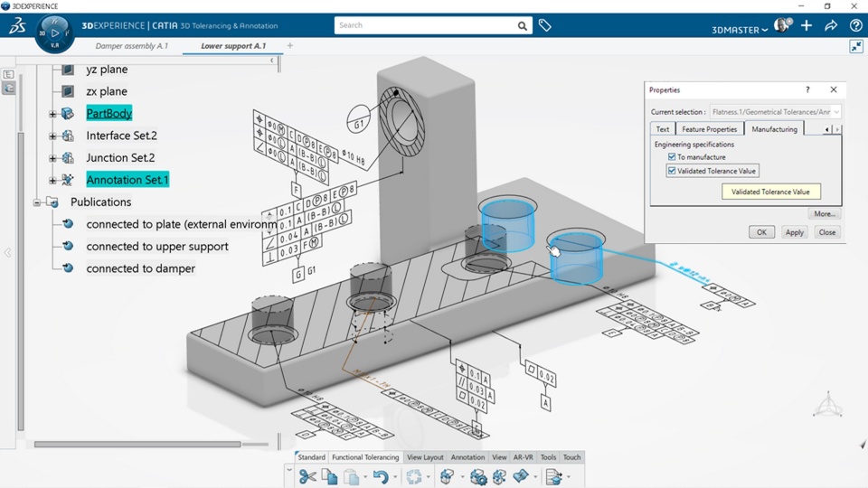Viewport: 868px width, 488px height.
Task: Click the document with graduation cap icon
Action: click(553, 476)
